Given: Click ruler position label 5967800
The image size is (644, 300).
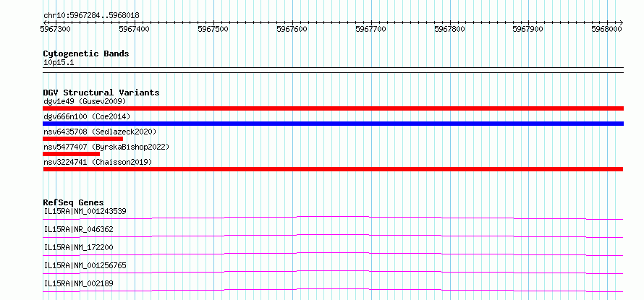Looking at the screenshot, I should [x=449, y=29].
